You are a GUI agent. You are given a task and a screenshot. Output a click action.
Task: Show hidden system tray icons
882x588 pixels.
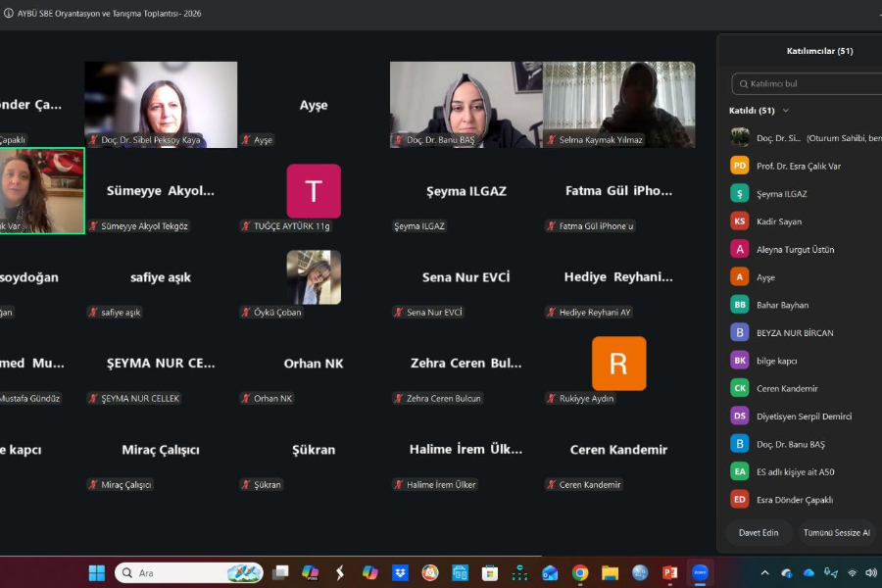[765, 572]
